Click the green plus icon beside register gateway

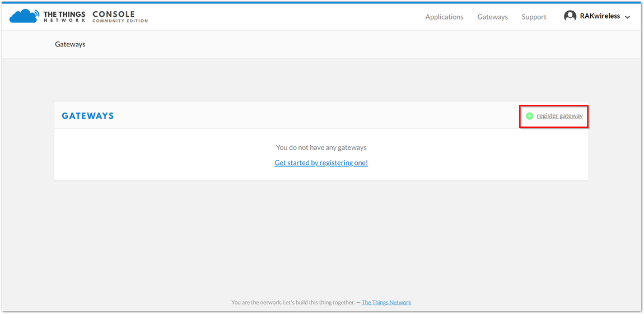pyautogui.click(x=529, y=116)
